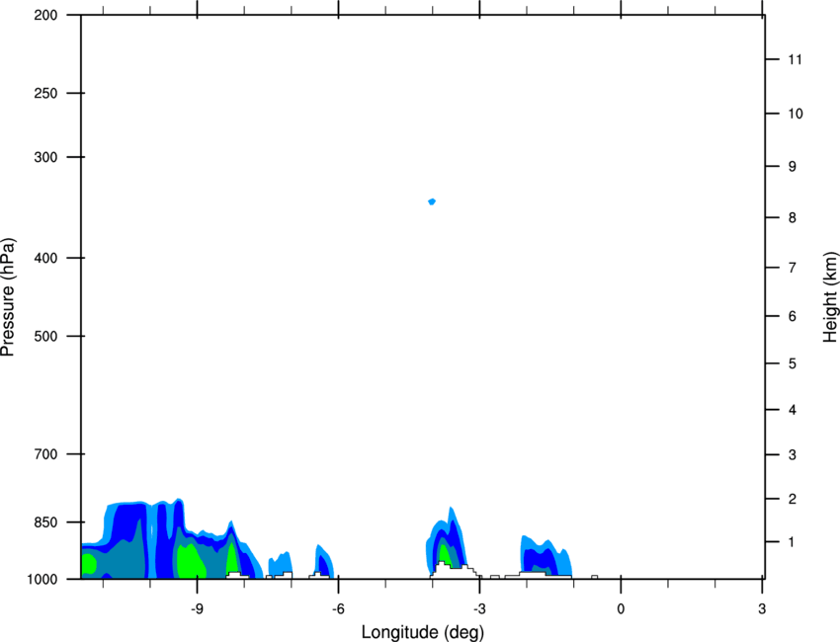Click the 300 pressure tick label
This screenshot has width=840, height=642.
point(45,157)
